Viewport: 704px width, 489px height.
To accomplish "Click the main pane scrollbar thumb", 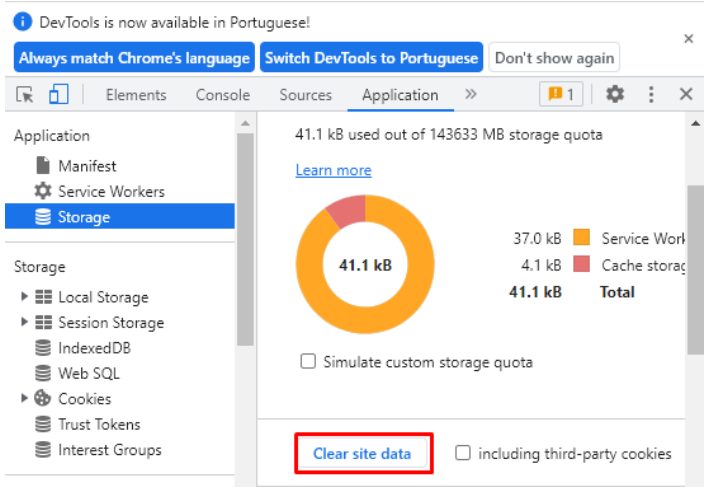I will tap(695, 269).
